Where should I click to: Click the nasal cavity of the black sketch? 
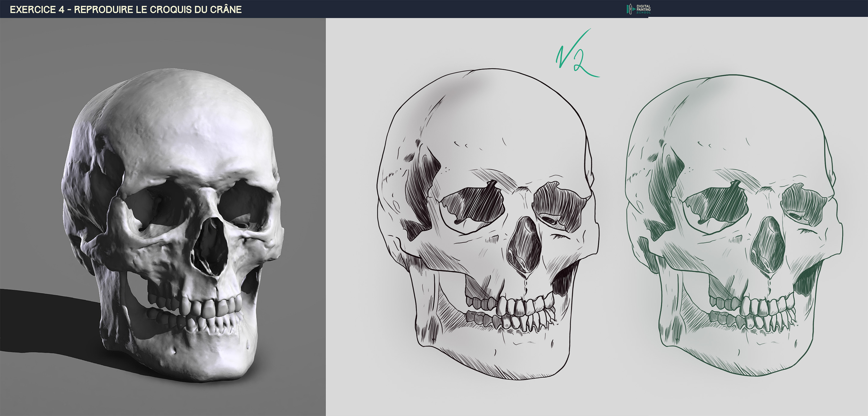coord(525,244)
